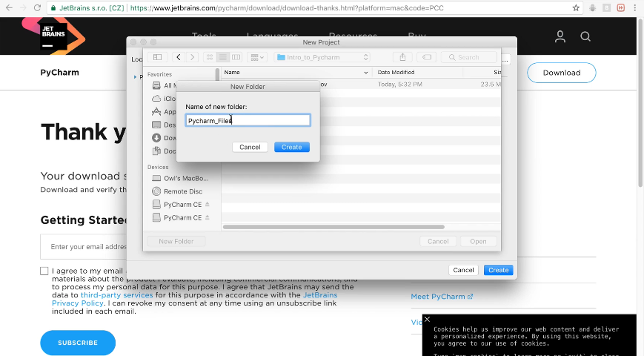Toggle the file dialog sidebar
Screen dimensions: 644x356
157,57
